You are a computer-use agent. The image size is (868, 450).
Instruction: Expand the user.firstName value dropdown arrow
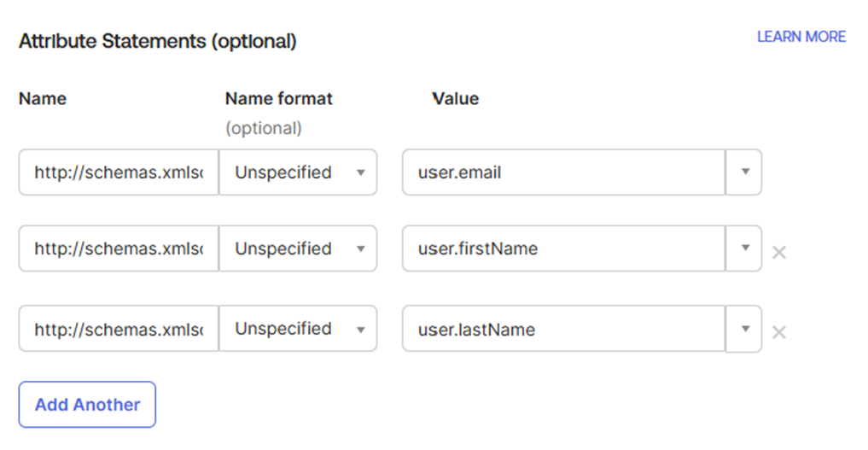pyautogui.click(x=744, y=248)
